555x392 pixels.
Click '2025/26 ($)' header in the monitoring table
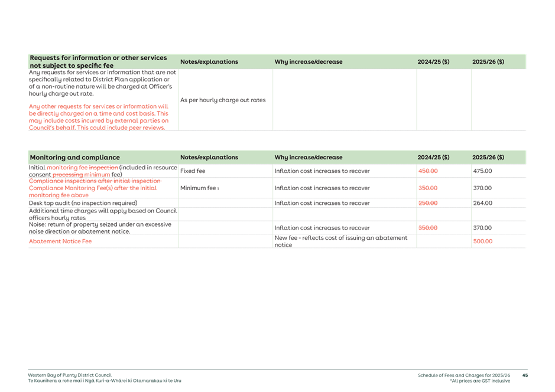point(488,158)
